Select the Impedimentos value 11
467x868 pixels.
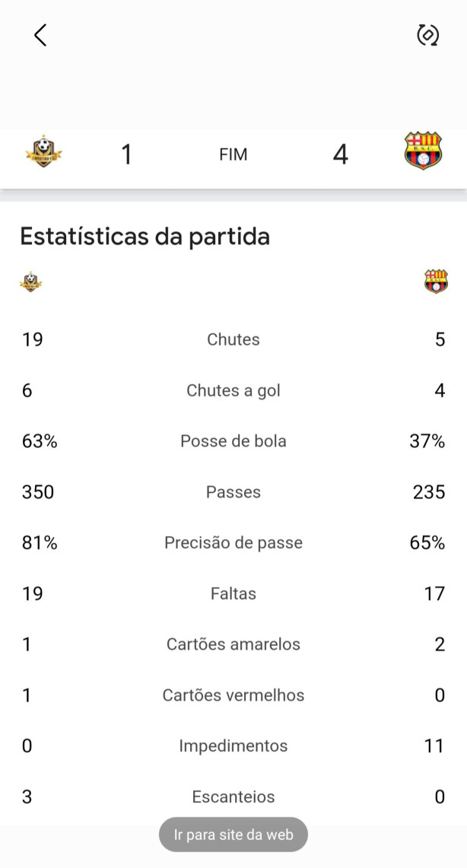click(434, 746)
